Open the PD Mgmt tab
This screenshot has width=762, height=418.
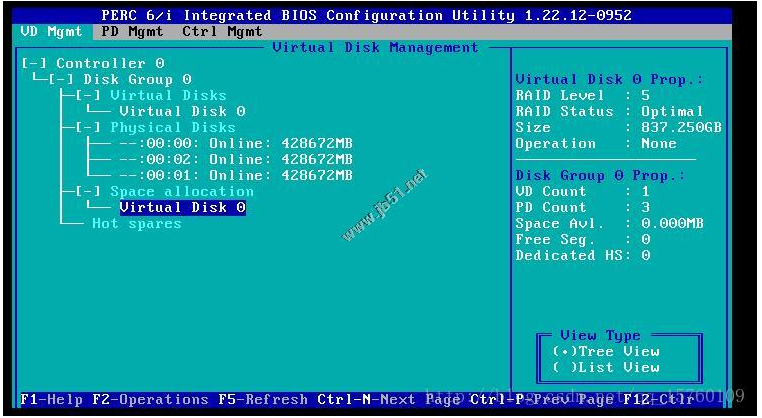133,32
